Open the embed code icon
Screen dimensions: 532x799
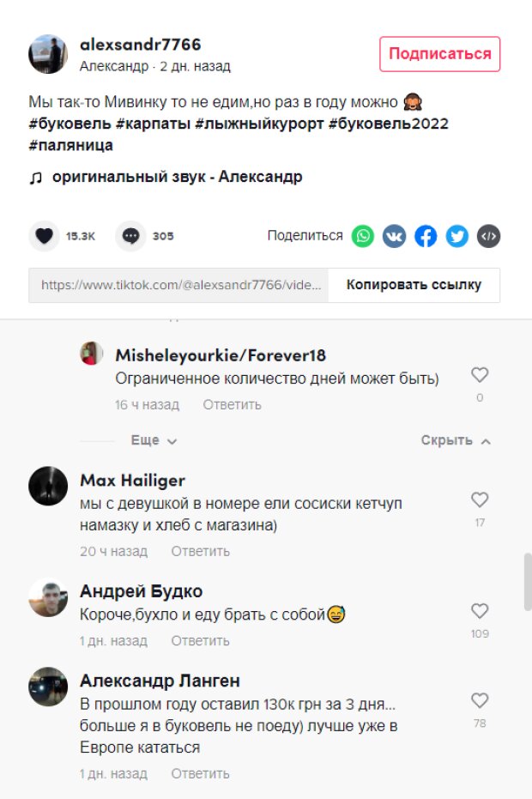[488, 236]
